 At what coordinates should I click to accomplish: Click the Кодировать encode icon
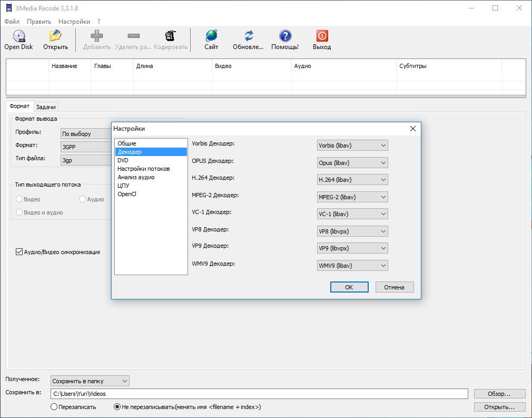[171, 36]
